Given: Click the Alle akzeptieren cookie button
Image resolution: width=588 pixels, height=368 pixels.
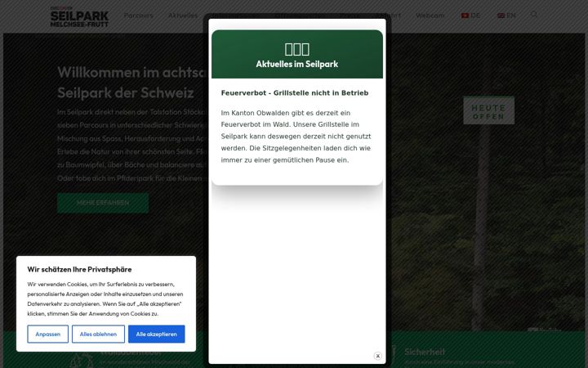Looking at the screenshot, I should pos(156,334).
